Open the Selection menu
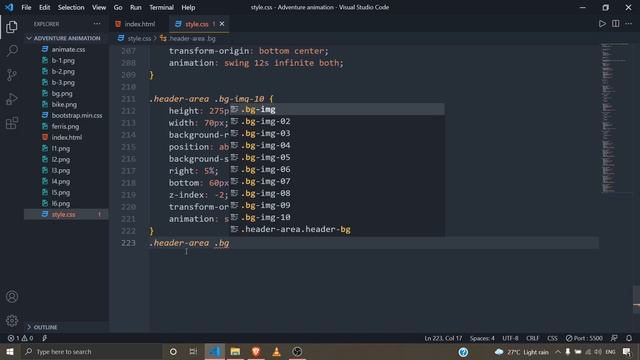Viewport: 640px width, 360px height. pos(71,7)
